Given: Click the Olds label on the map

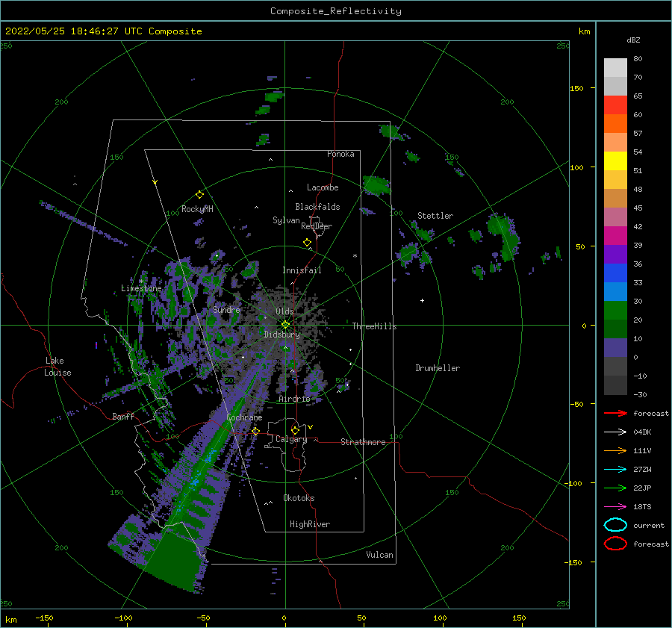Looking at the screenshot, I should [284, 311].
